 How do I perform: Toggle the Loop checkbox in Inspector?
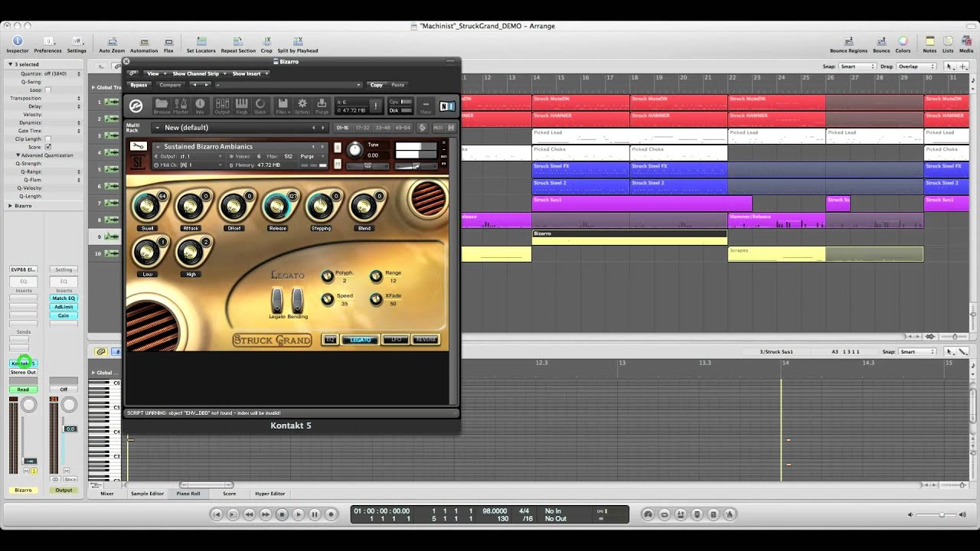pos(47,90)
